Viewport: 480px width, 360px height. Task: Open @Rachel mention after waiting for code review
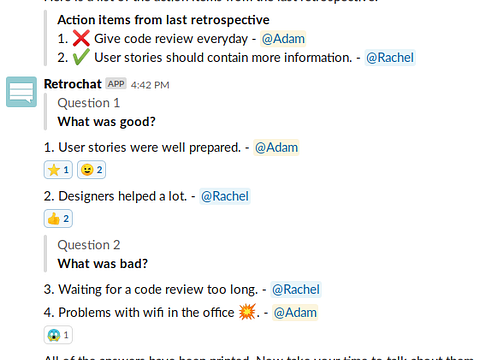click(296, 289)
